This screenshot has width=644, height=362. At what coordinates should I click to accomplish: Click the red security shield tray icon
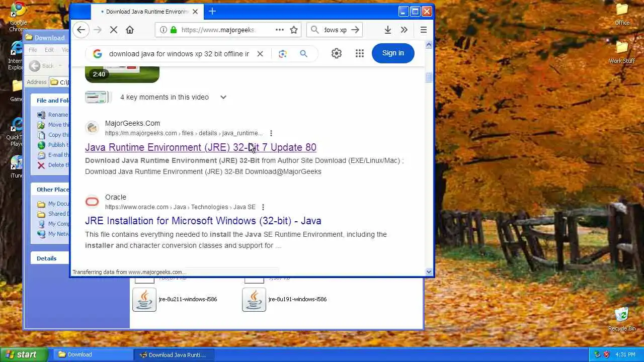tap(606, 354)
